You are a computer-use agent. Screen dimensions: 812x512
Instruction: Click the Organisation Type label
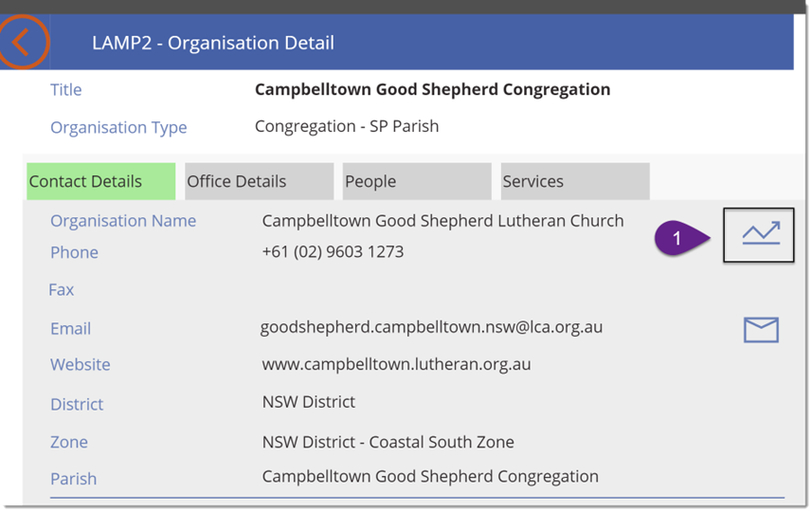pyautogui.click(x=118, y=127)
